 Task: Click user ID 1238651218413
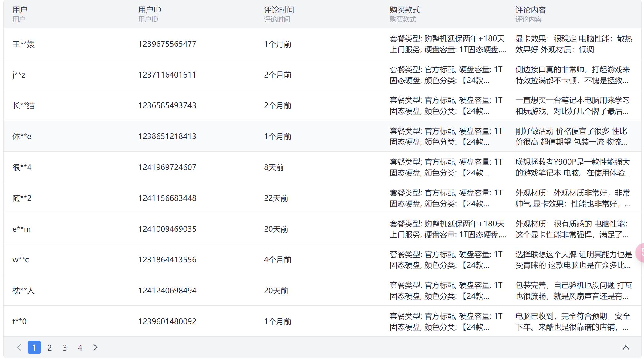pyautogui.click(x=167, y=136)
